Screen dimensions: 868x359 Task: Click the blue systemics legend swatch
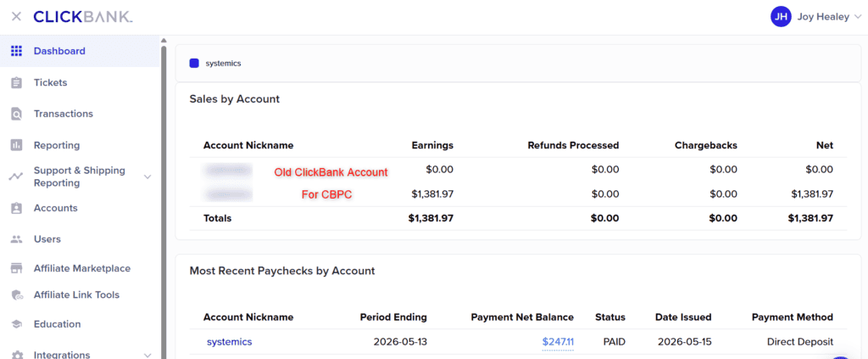[x=194, y=63]
